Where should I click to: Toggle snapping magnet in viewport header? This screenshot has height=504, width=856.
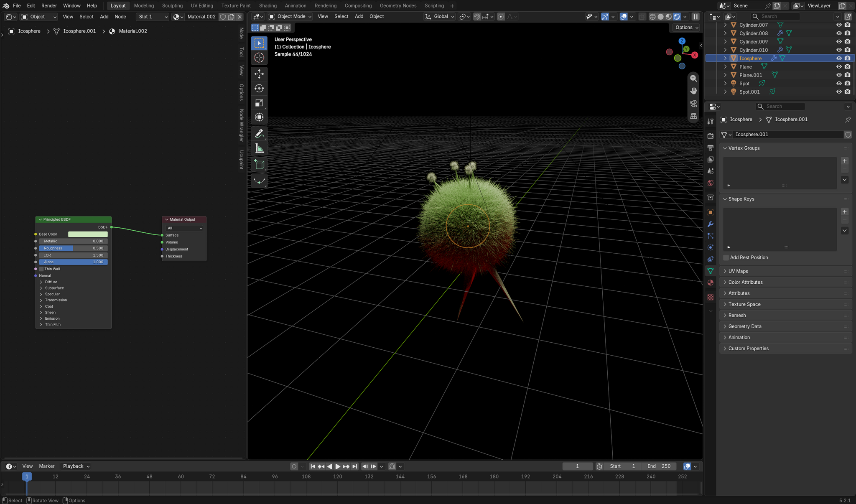(477, 17)
